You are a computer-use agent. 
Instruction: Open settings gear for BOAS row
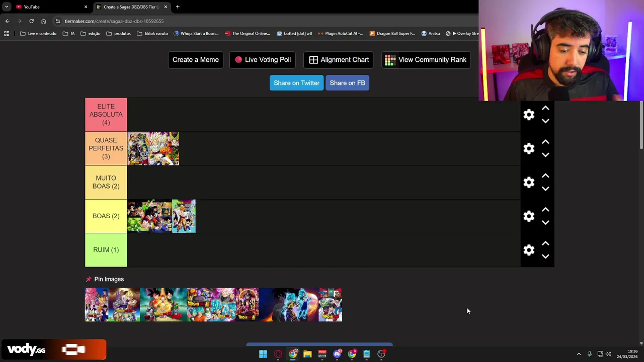pyautogui.click(x=529, y=216)
